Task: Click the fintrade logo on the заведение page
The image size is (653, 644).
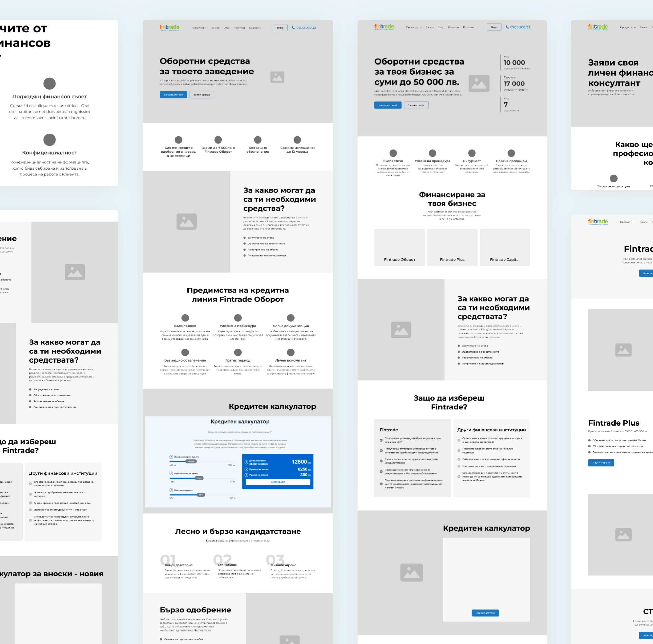Action: click(x=169, y=27)
